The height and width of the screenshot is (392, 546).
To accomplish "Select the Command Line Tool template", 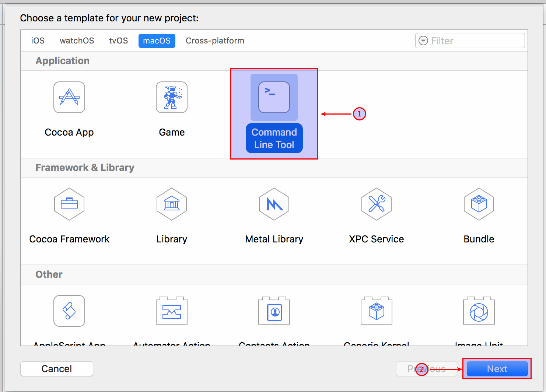I will click(274, 98).
